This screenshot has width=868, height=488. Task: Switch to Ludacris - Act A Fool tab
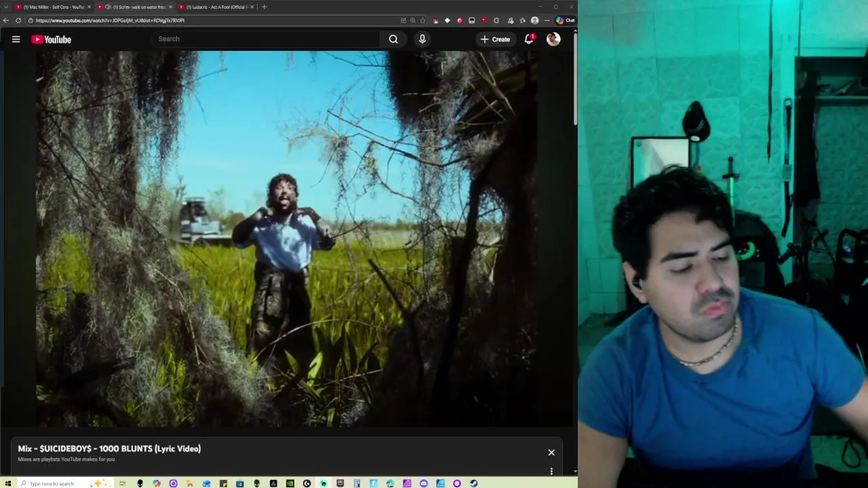(x=216, y=7)
